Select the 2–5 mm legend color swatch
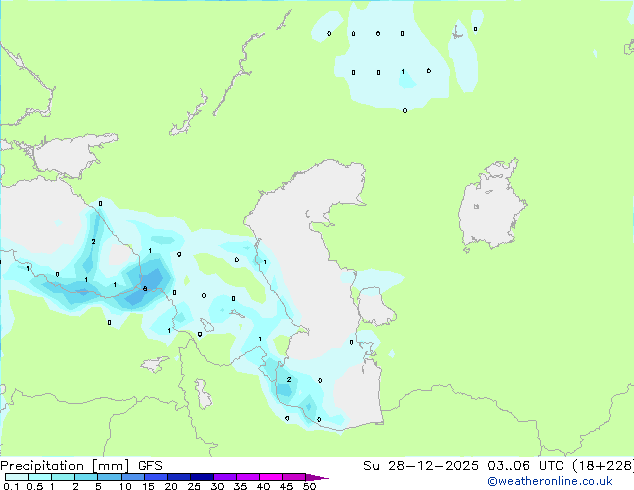This screenshot has width=634, height=490. 86,477
